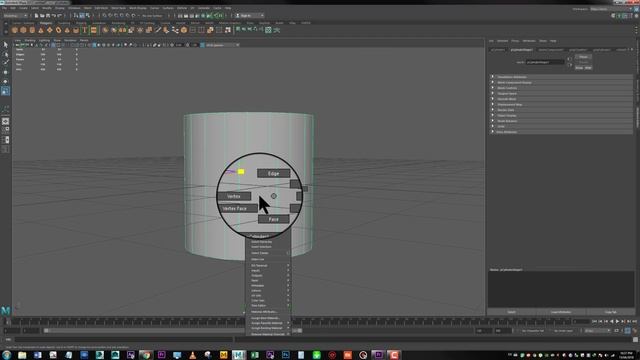
Task: Create a polygon cube from shelf
Action: pos(23,30)
